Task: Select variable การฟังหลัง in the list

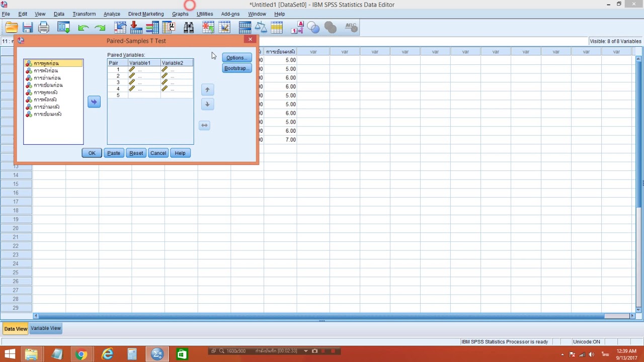Action: [53, 100]
